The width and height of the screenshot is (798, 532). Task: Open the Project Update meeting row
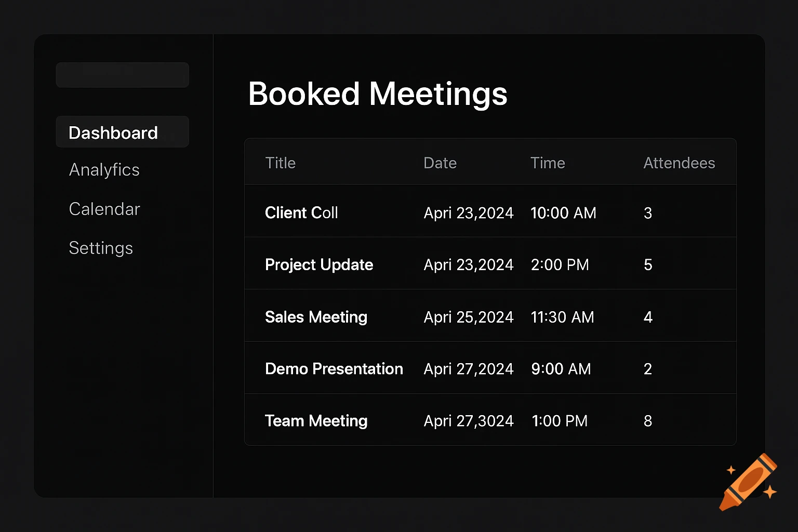pos(319,264)
